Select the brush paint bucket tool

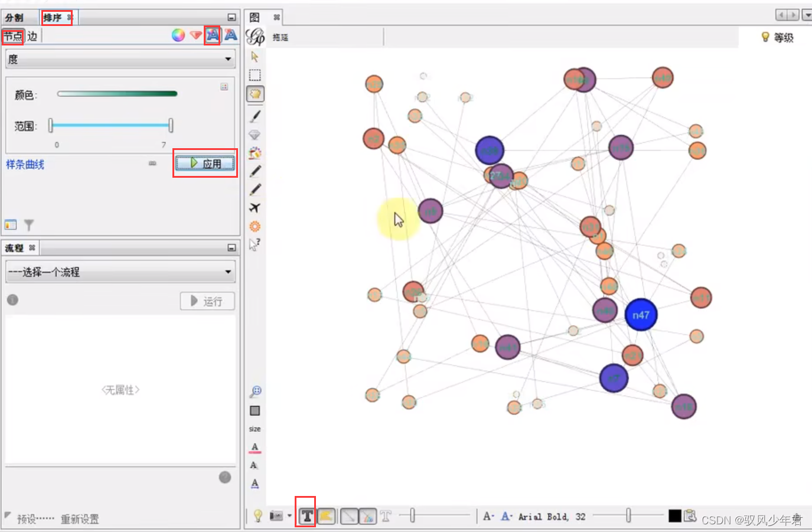tap(255, 153)
